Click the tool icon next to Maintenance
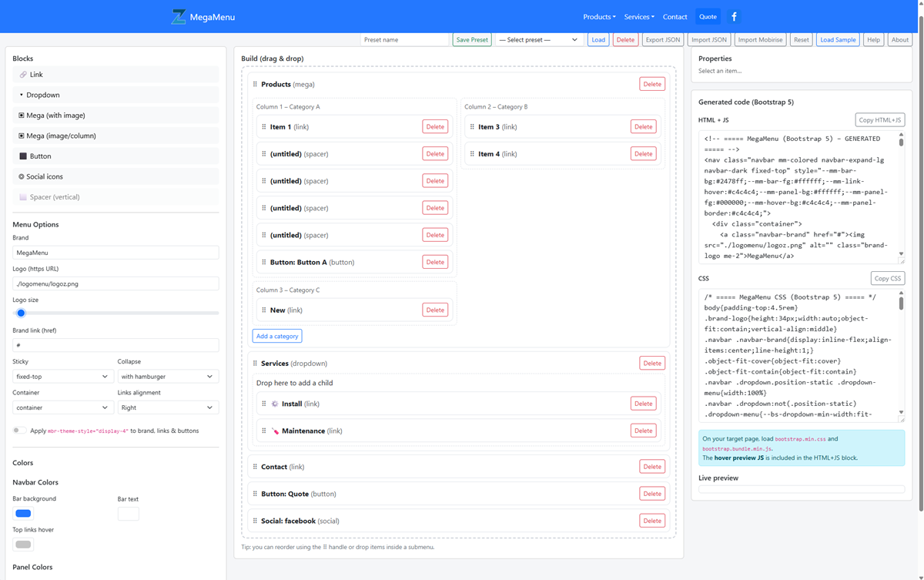924x580 pixels. pos(275,431)
